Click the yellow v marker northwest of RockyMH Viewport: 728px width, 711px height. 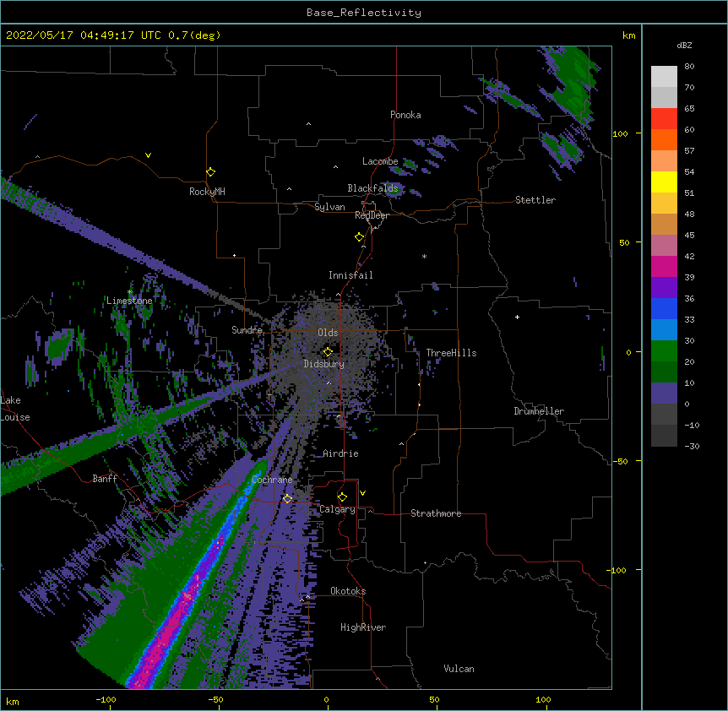click(x=148, y=155)
